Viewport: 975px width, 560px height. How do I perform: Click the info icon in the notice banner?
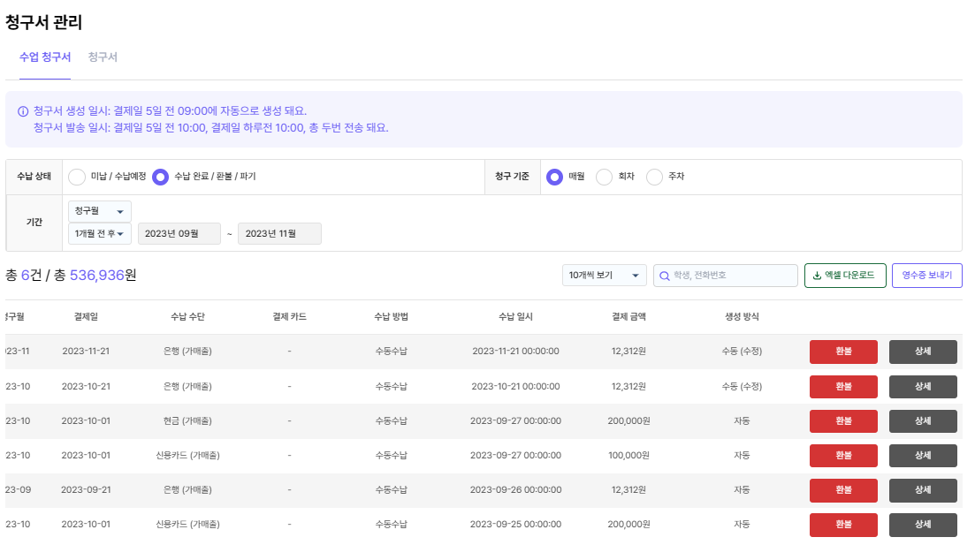click(23, 111)
